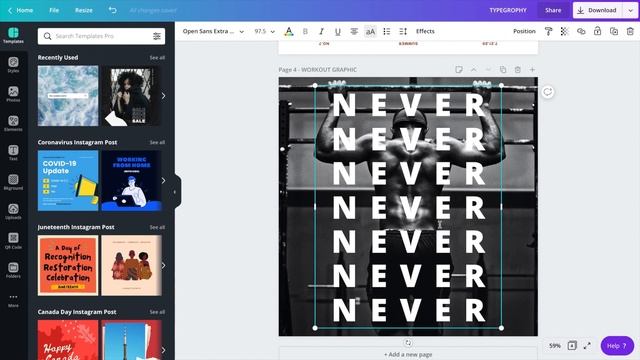Change text alignment
The image size is (640, 360).
[x=354, y=31]
